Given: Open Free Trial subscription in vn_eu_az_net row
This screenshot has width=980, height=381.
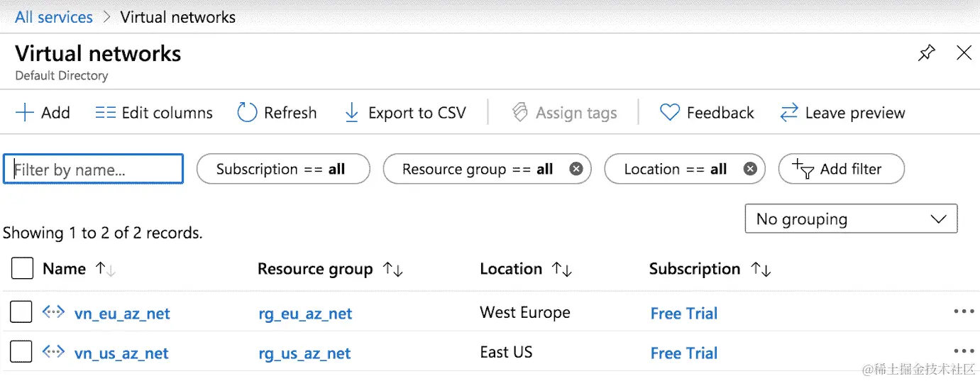Looking at the screenshot, I should pyautogui.click(x=684, y=314).
